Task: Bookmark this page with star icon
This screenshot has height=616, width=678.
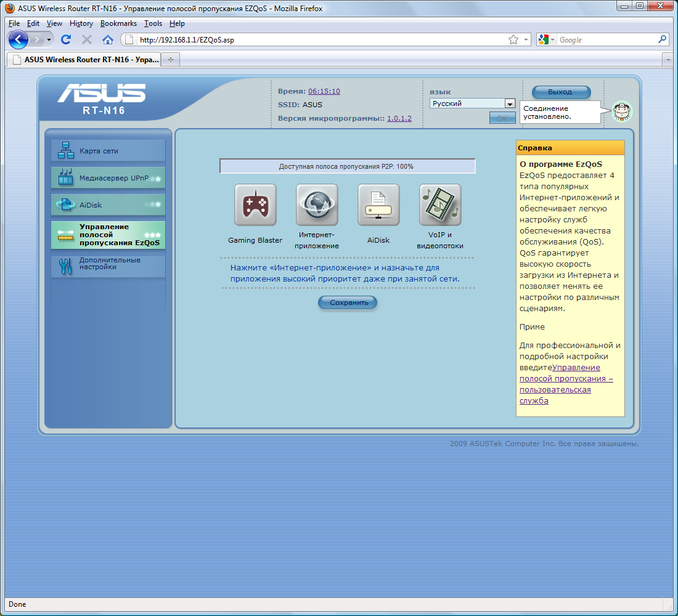Action: click(x=513, y=40)
